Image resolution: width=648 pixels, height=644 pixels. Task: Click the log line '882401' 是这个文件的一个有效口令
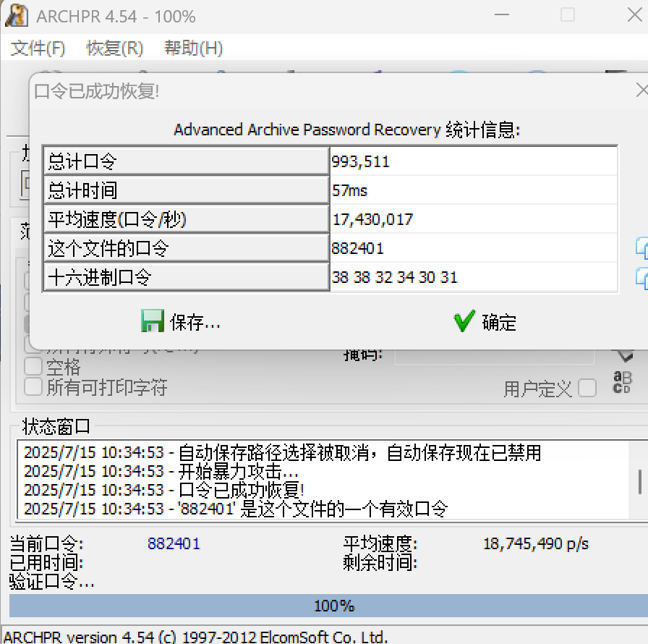(x=236, y=509)
